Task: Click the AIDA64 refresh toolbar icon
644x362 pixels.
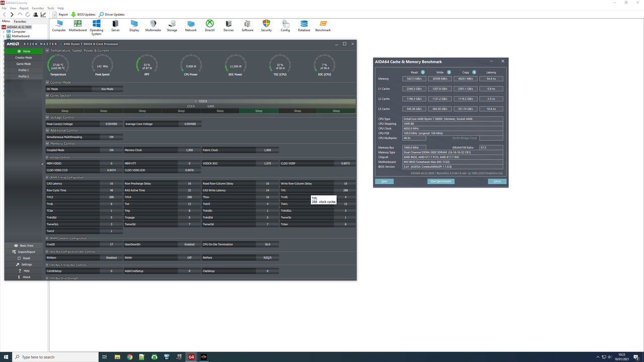Action: click(27, 15)
